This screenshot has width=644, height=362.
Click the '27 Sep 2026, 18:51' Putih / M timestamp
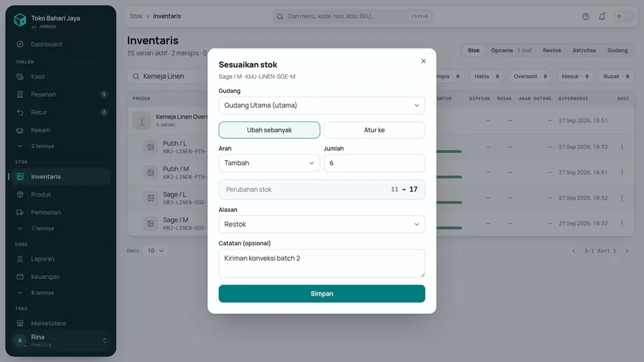582,172
